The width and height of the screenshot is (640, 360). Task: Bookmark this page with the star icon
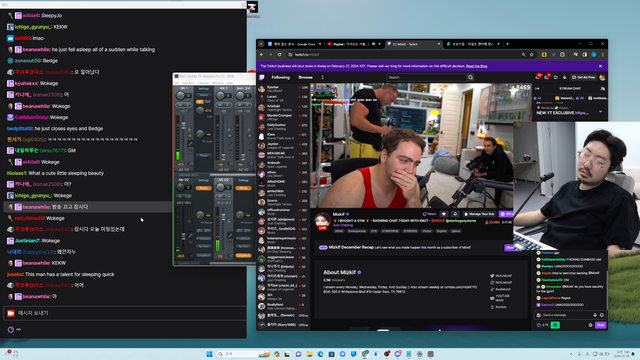click(x=532, y=54)
